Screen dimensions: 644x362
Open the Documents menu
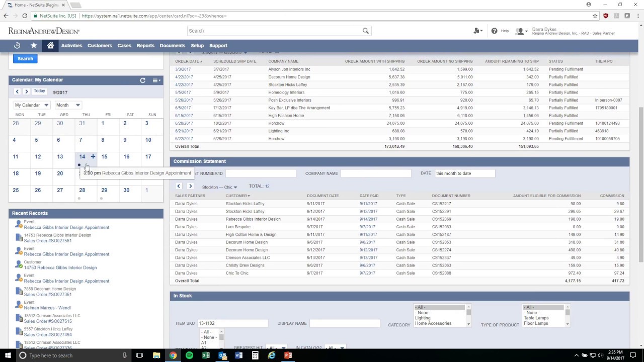[x=173, y=46]
